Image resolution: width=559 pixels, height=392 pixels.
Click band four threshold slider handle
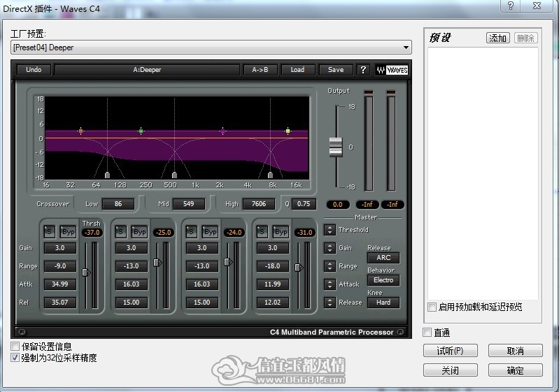299,268
